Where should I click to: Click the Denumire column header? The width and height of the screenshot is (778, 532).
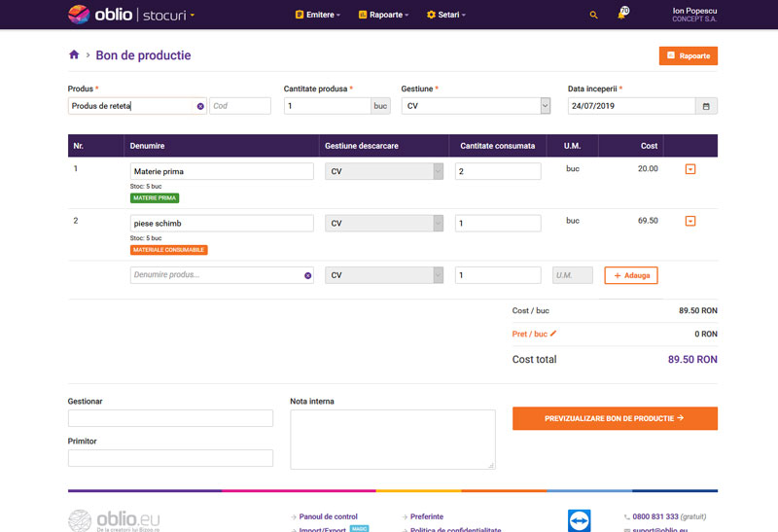tap(147, 146)
